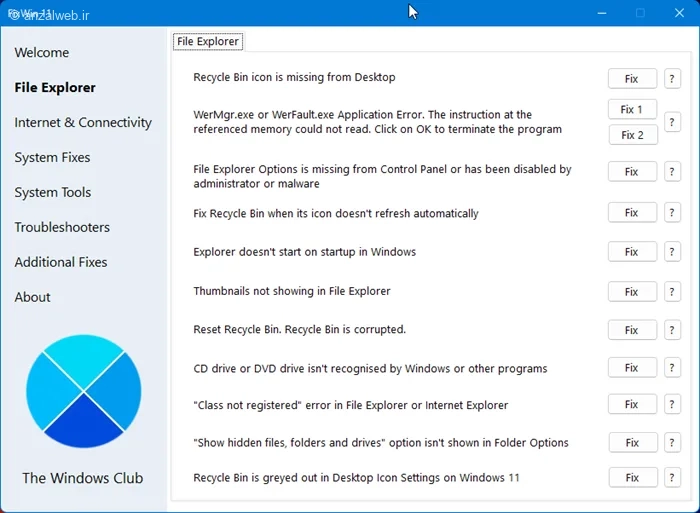Open Internet & Connectivity section
Screen dimensions: 700x513
[x=83, y=123]
